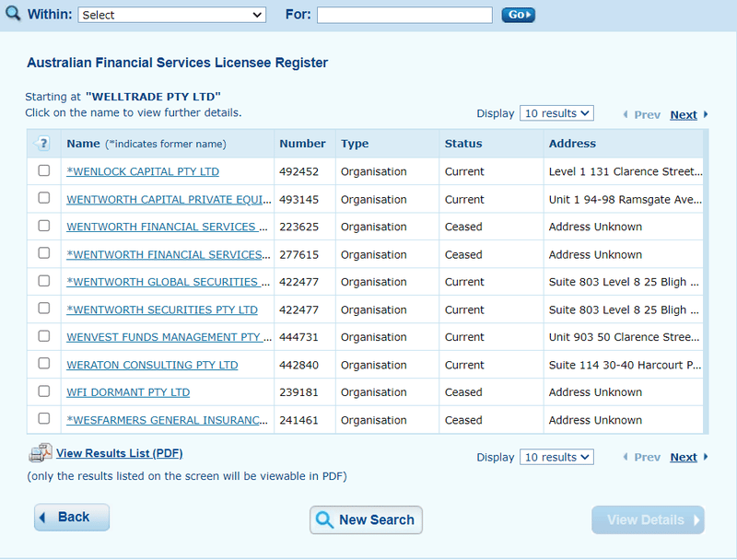Select checkbox for WFI DORMANT PTY LTD

tap(43, 391)
